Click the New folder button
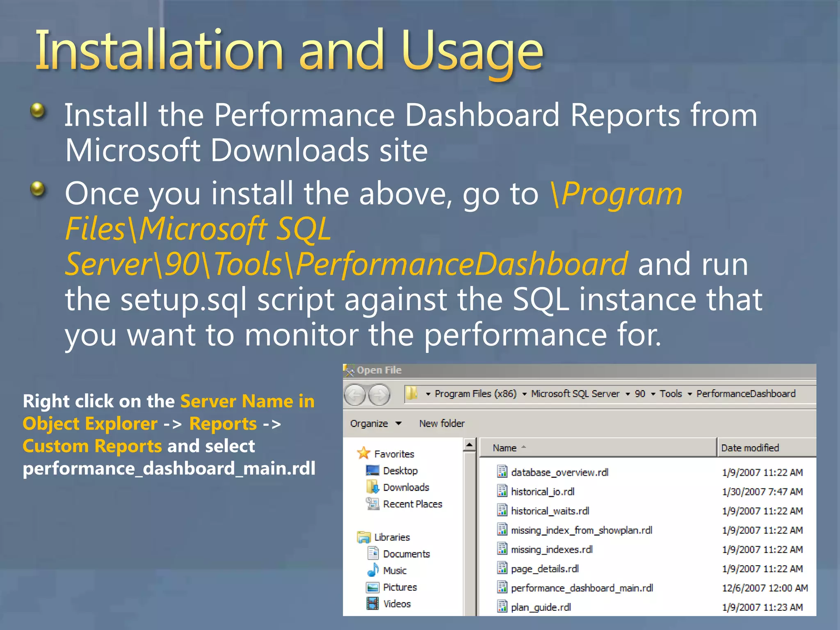This screenshot has height=630, width=840. (x=442, y=423)
